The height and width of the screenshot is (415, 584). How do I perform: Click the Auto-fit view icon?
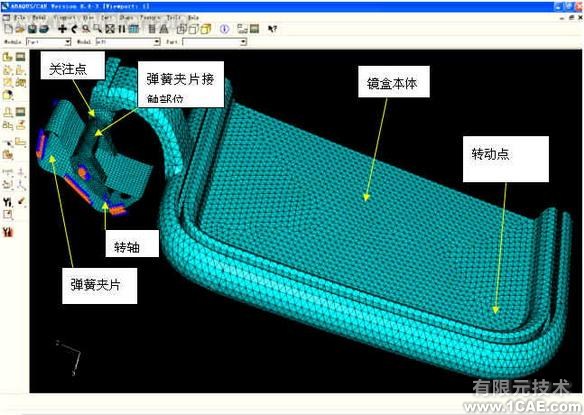pos(110,29)
